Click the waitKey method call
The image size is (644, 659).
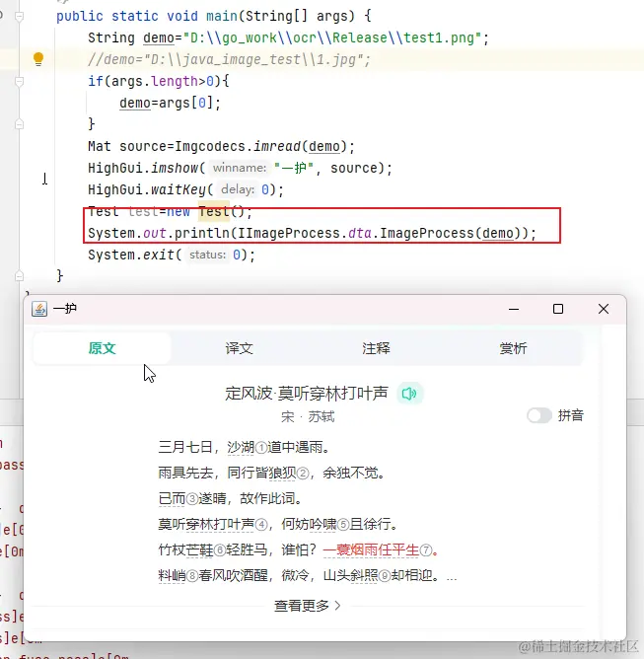click(179, 189)
